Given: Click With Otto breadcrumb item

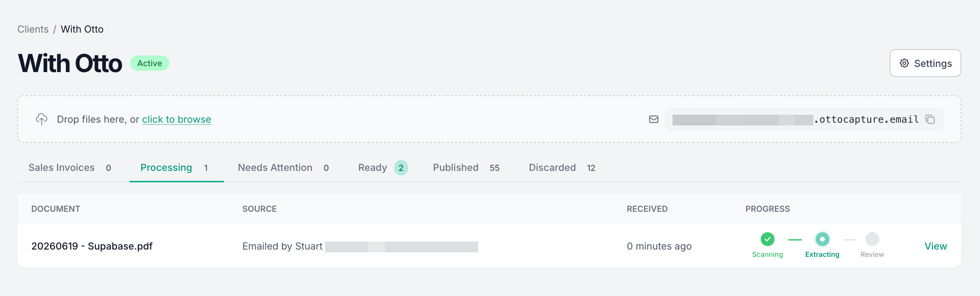Looking at the screenshot, I should click(x=82, y=29).
